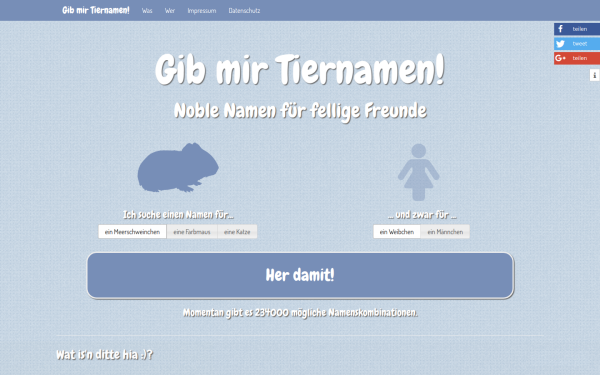The image size is (600, 375).
Task: Open the share info 'i' icon
Action: pos(595,75)
